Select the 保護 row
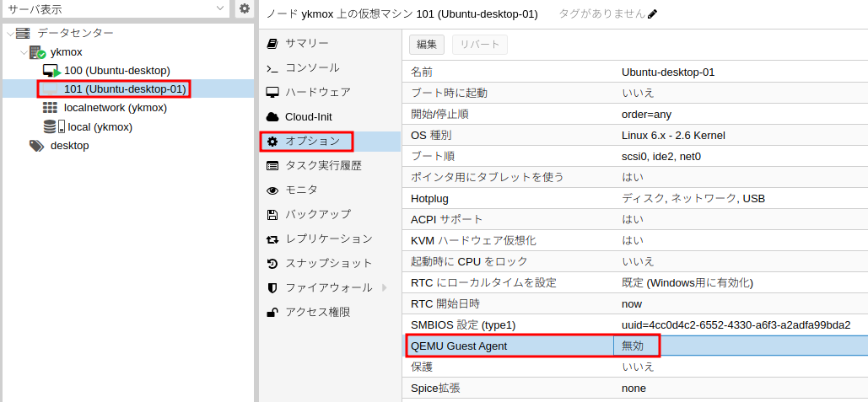Screen dimensions: 868x402 pos(635,367)
